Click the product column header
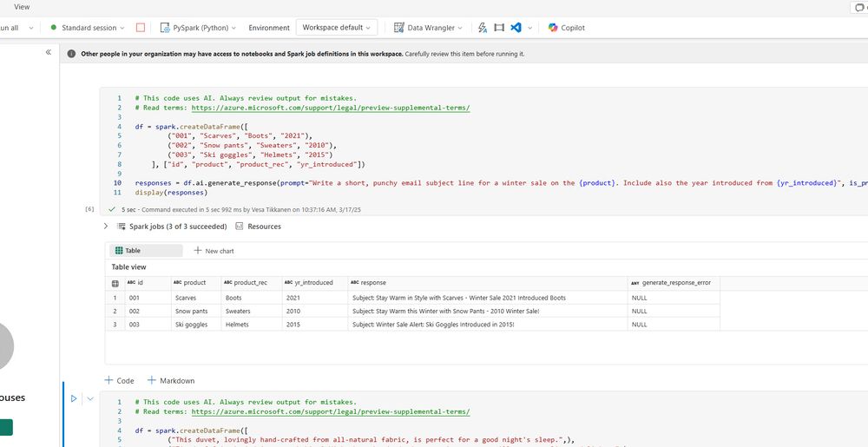Image resolution: width=868 pixels, height=447 pixels. coord(196,283)
